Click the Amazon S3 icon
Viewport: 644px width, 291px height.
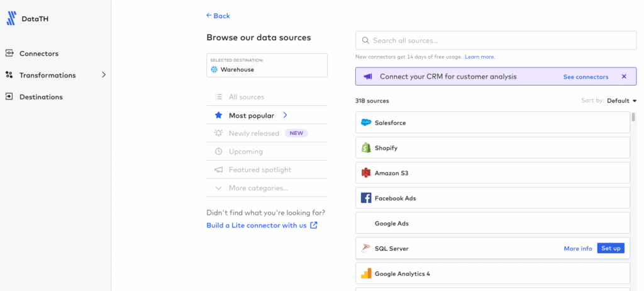point(366,173)
